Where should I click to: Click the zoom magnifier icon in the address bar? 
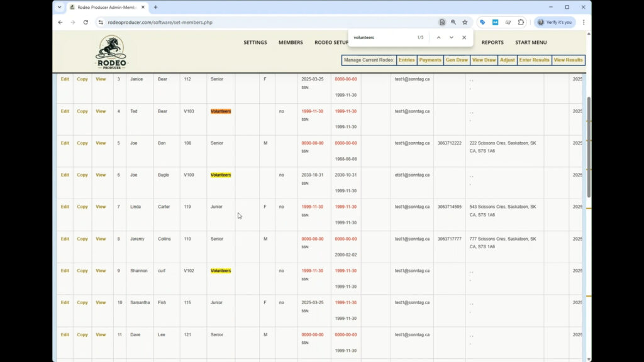coord(454,22)
